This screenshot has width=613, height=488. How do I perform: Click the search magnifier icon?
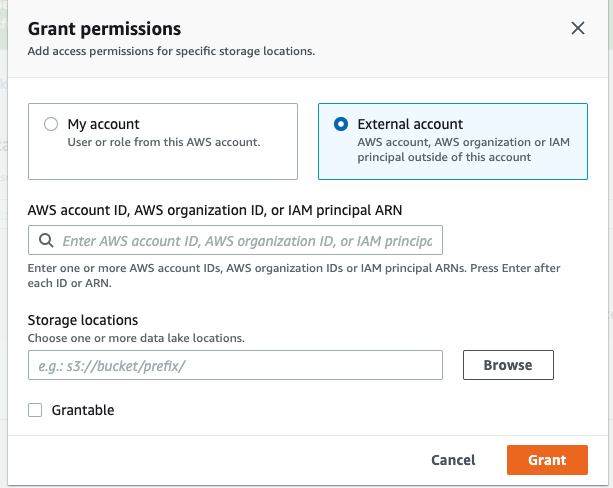(x=45, y=241)
